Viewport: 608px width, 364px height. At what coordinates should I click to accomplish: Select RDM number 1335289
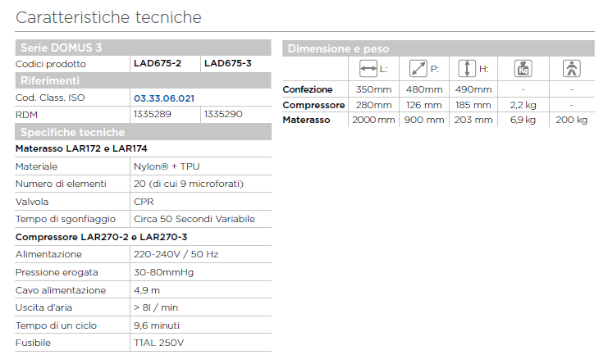152,114
